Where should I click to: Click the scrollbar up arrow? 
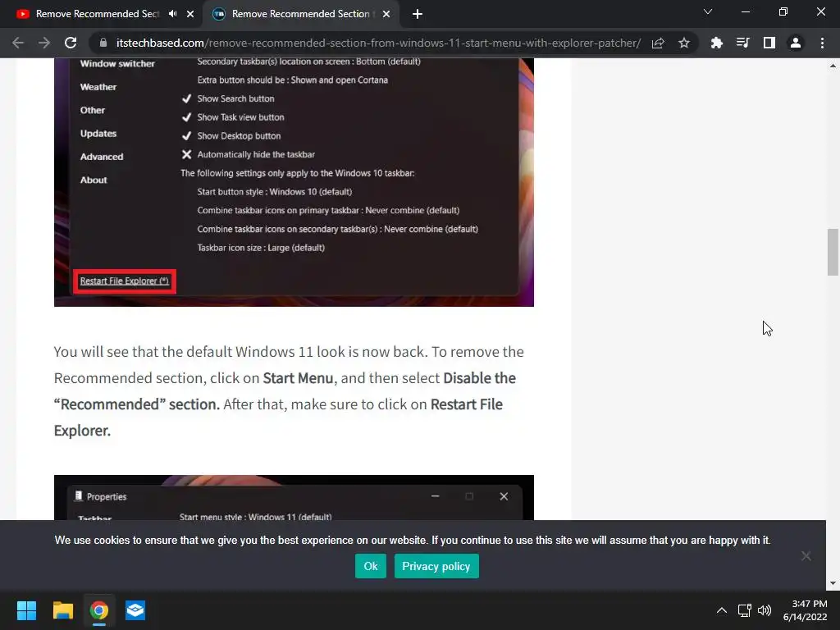tap(833, 66)
